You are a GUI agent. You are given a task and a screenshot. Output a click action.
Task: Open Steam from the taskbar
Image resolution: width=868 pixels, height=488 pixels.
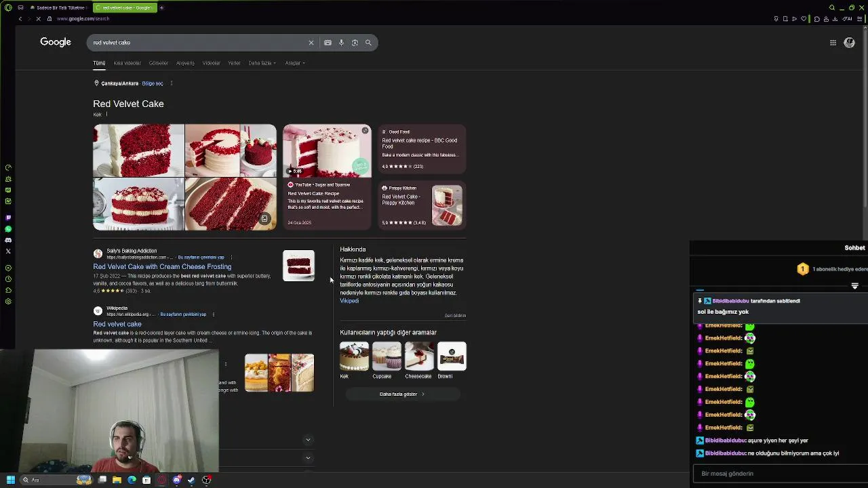(191, 480)
